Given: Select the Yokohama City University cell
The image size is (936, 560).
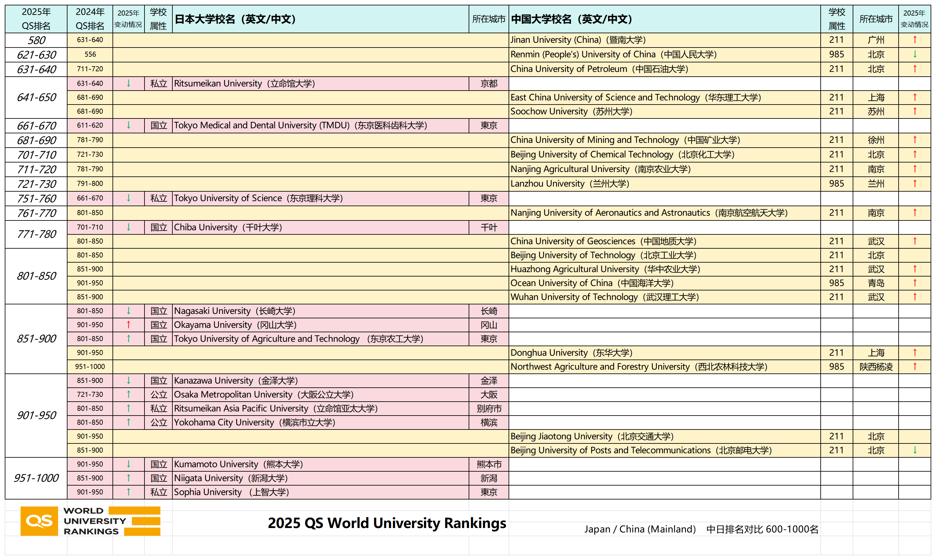Looking at the screenshot, I should point(320,423).
